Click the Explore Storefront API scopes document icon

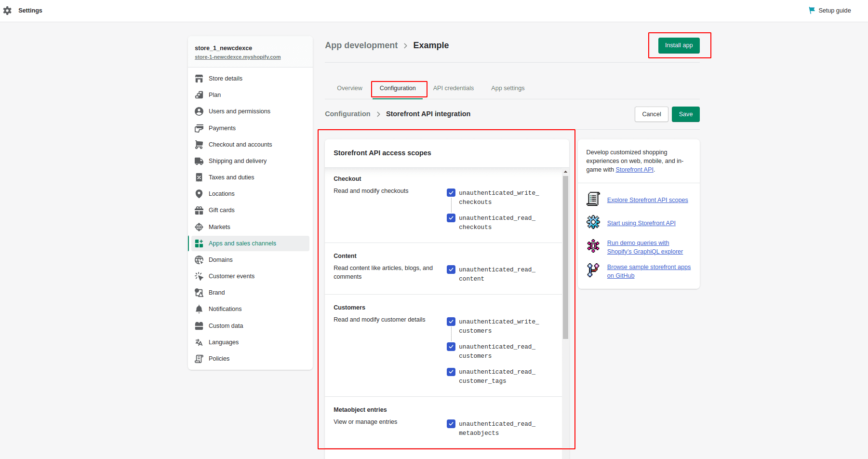coord(593,199)
